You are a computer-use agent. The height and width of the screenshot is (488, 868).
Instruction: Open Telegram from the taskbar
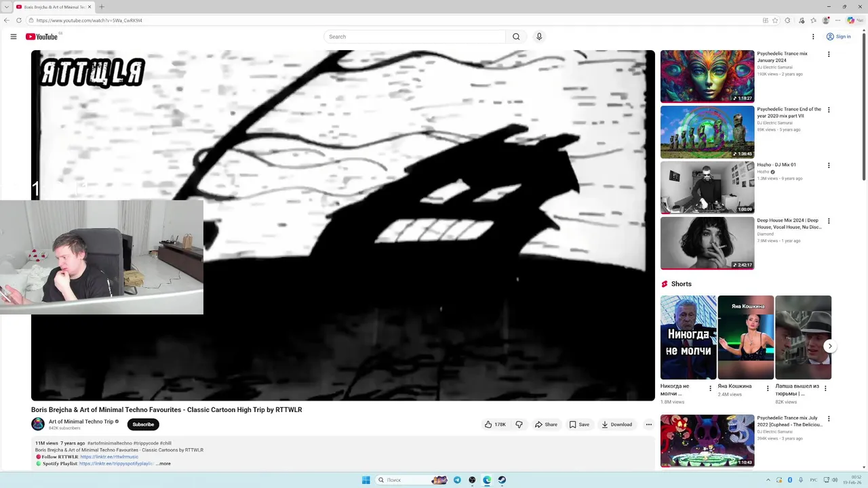coord(457,480)
